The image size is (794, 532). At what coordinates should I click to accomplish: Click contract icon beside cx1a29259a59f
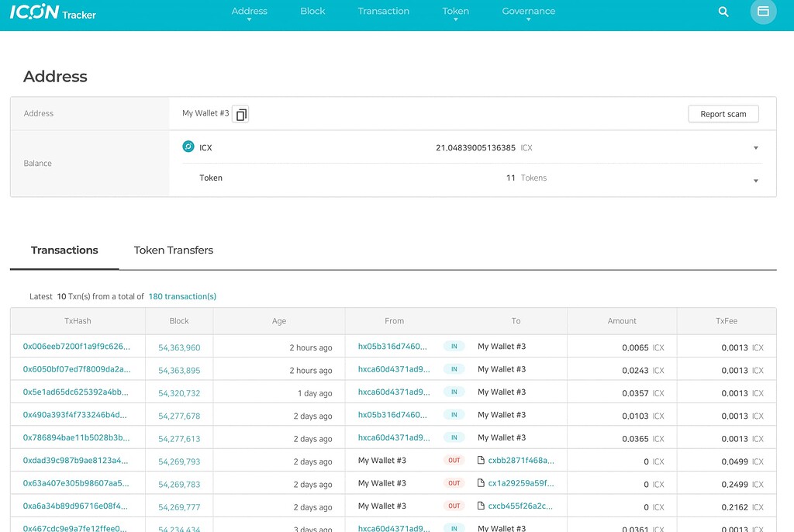point(479,483)
